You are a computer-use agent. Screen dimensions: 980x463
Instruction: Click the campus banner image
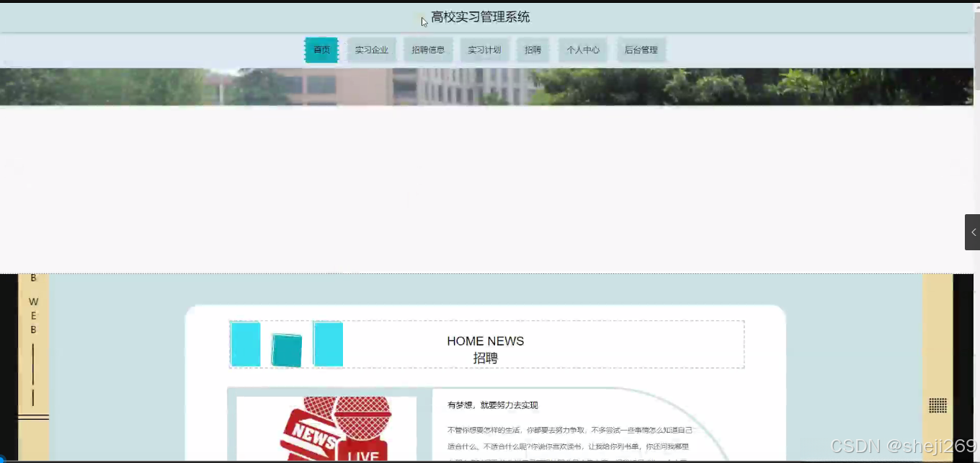click(486, 87)
